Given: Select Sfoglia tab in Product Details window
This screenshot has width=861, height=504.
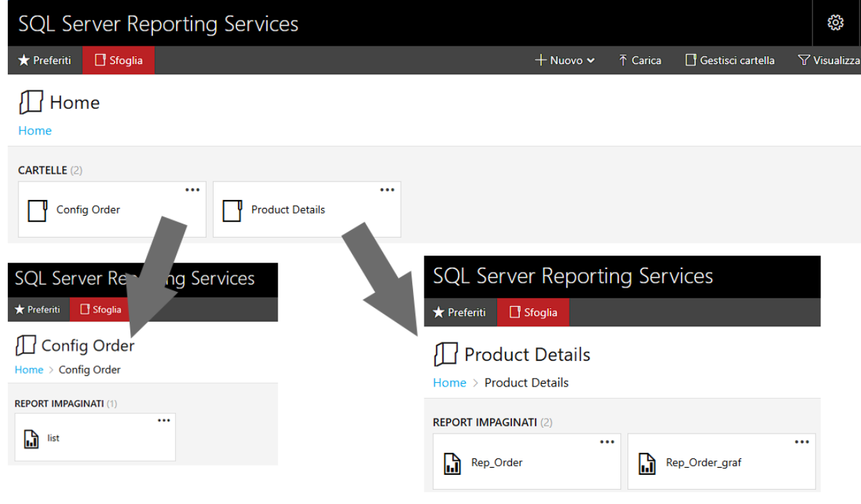Looking at the screenshot, I should tap(533, 313).
